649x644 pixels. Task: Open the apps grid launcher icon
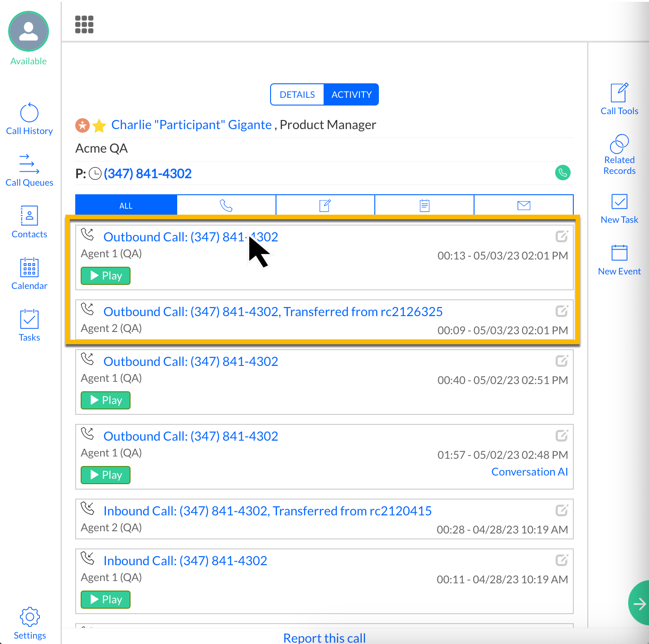(x=84, y=24)
